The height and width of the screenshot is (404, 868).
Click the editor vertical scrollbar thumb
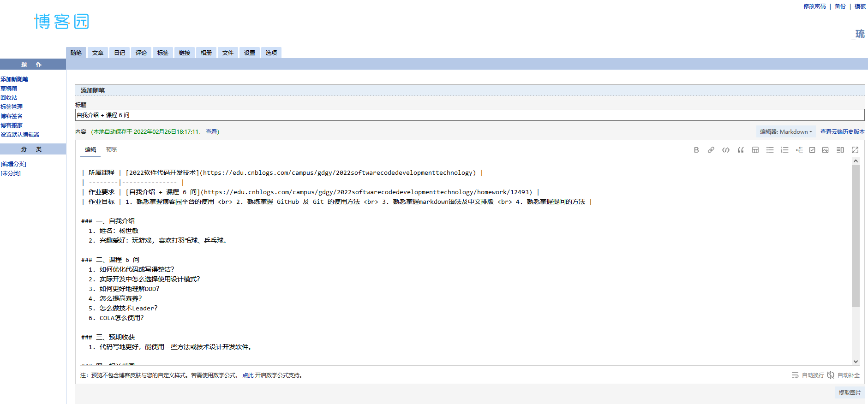point(856,236)
